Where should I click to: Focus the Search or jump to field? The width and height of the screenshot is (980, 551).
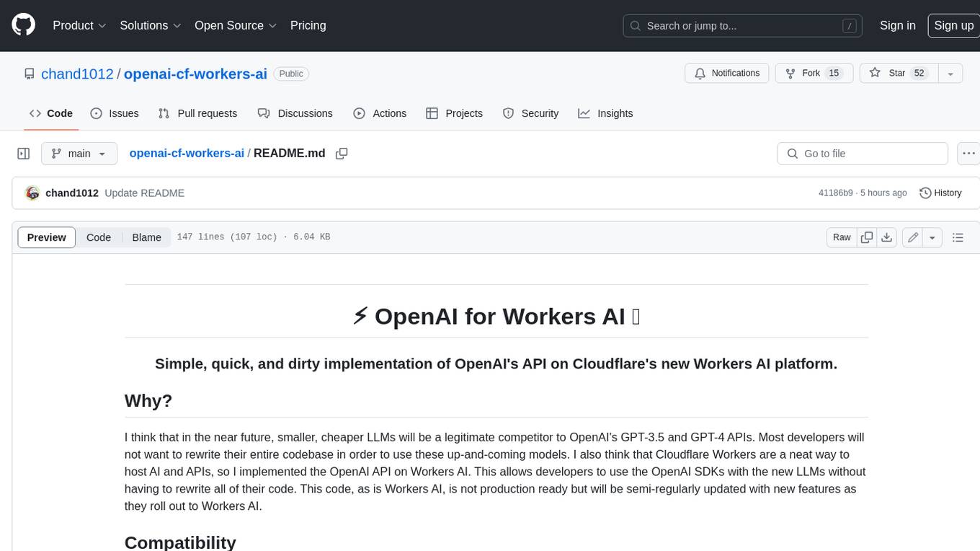(x=744, y=26)
